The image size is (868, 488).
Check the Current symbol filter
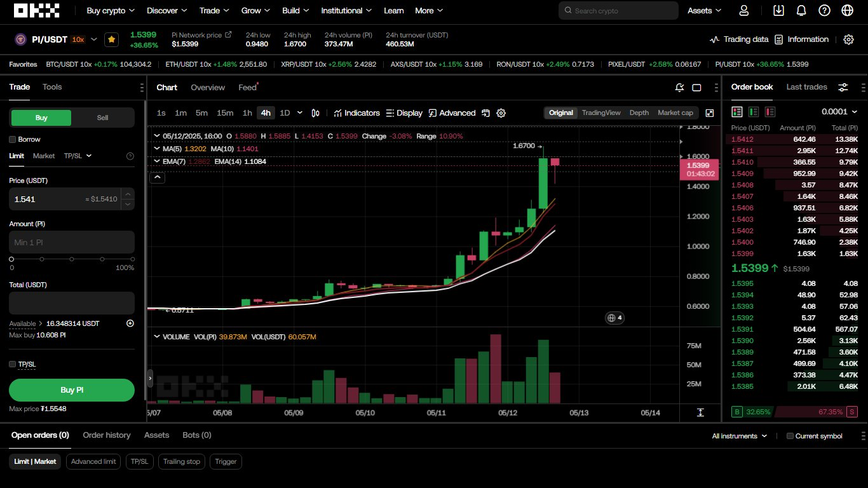[x=790, y=436]
